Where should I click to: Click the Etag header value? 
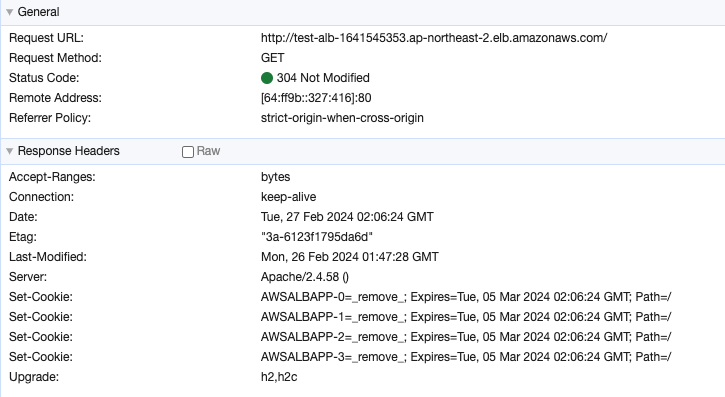(317, 237)
